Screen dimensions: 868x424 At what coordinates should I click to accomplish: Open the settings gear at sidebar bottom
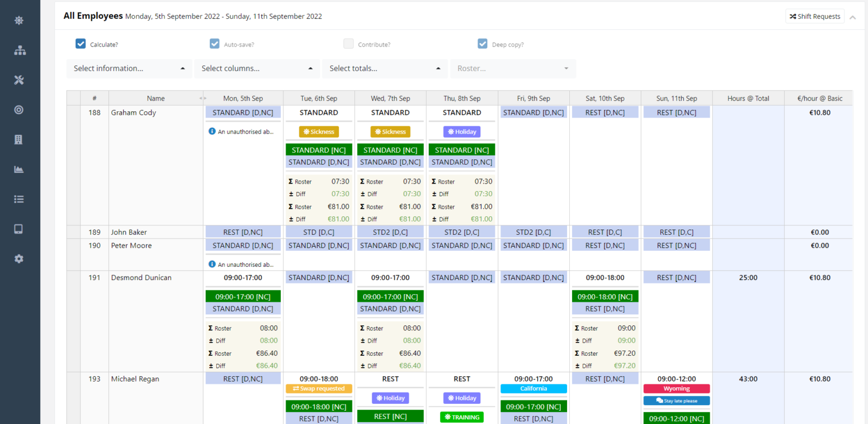pyautogui.click(x=19, y=259)
